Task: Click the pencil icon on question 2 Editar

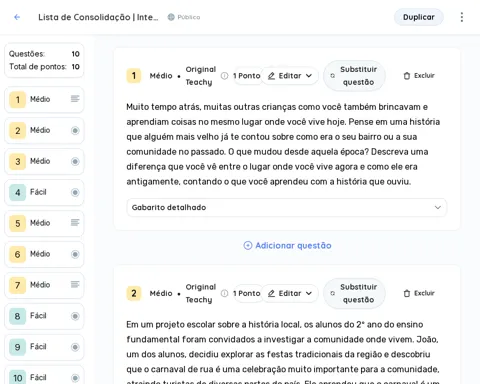Action: 271,293
